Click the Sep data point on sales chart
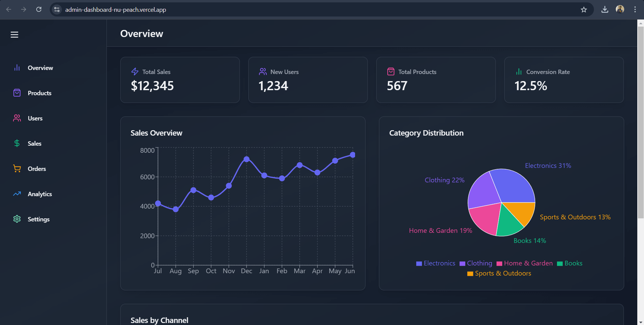This screenshot has height=325, width=644. (193, 190)
